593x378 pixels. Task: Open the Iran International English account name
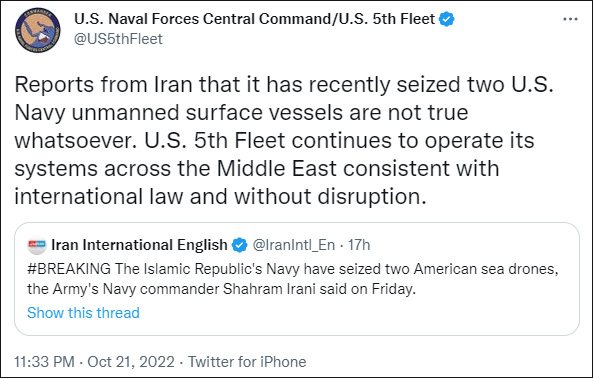click(139, 245)
